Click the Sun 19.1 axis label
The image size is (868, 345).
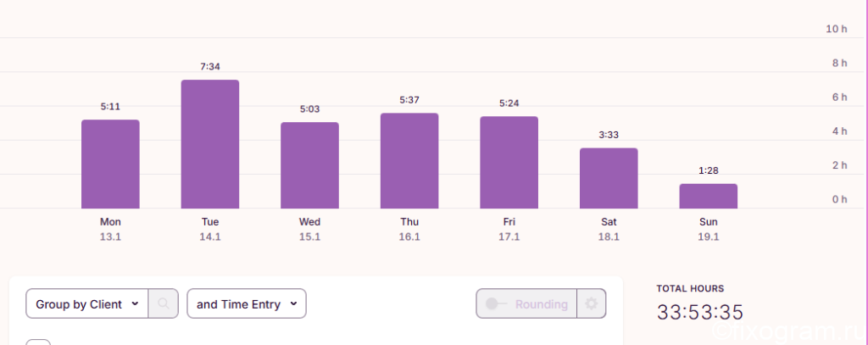click(708, 229)
